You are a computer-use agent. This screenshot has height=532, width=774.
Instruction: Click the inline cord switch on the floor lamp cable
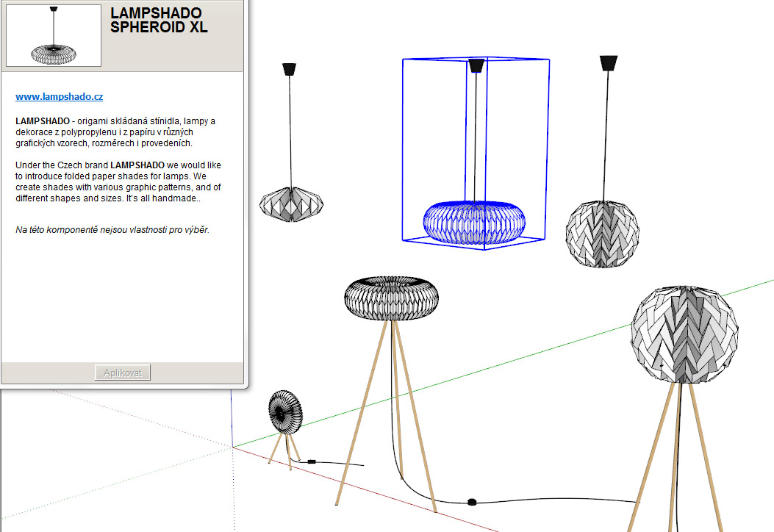(x=472, y=503)
